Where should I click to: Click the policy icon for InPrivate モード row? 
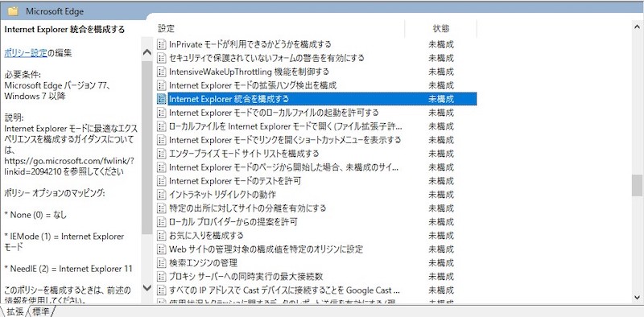tap(162, 44)
